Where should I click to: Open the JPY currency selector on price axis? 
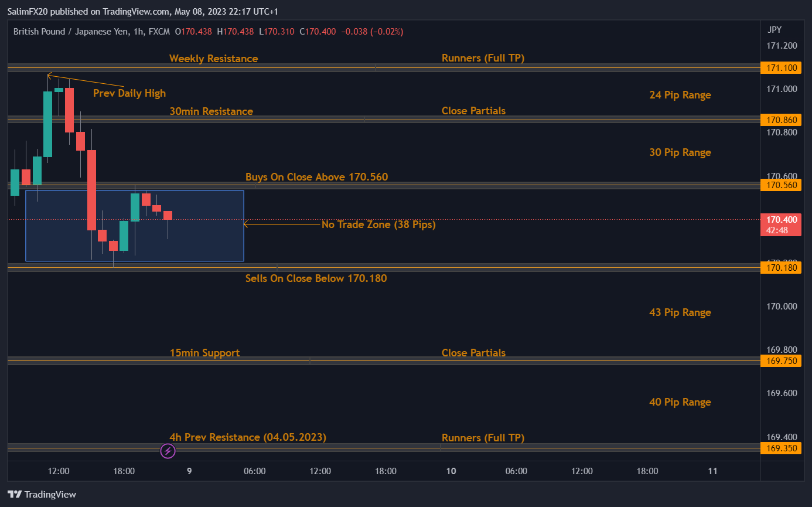coord(774,30)
